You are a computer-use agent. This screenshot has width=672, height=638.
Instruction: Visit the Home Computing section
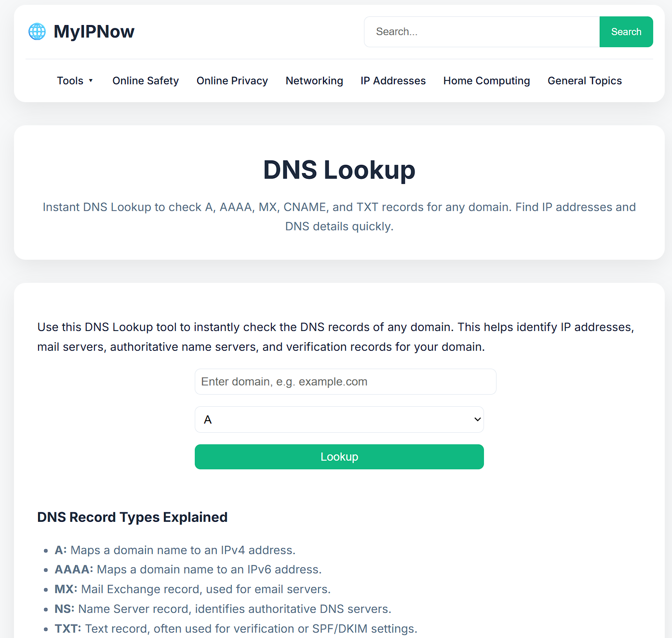click(486, 80)
